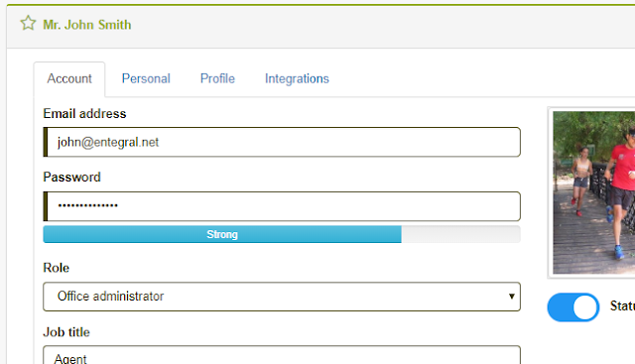
Task: Click the profile photo of runners
Action: (593, 192)
